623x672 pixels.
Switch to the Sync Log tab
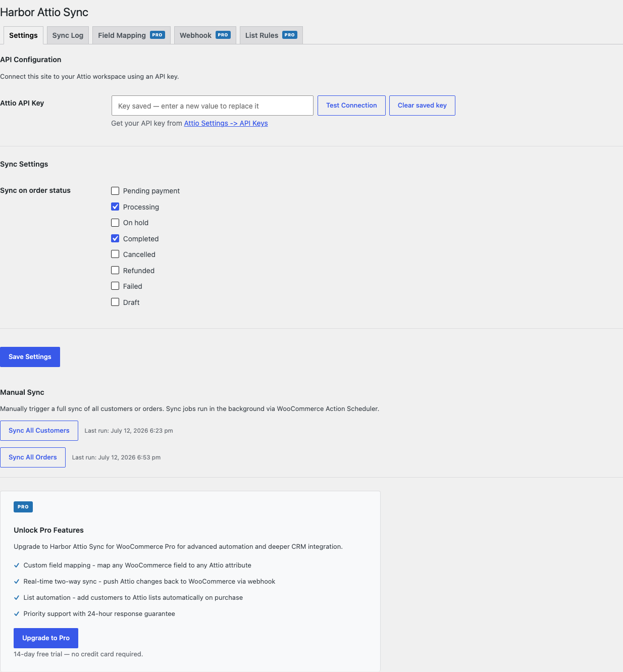pos(68,35)
